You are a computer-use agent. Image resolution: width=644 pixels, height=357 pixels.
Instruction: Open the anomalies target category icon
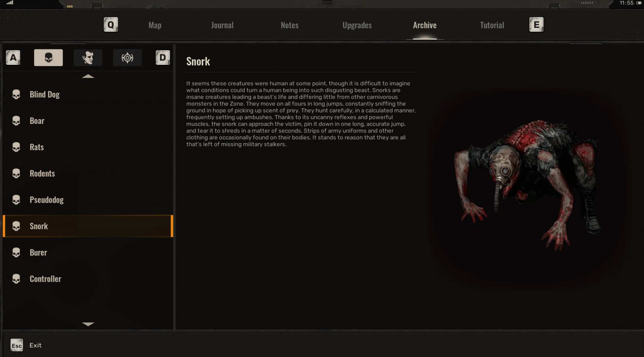(x=127, y=58)
